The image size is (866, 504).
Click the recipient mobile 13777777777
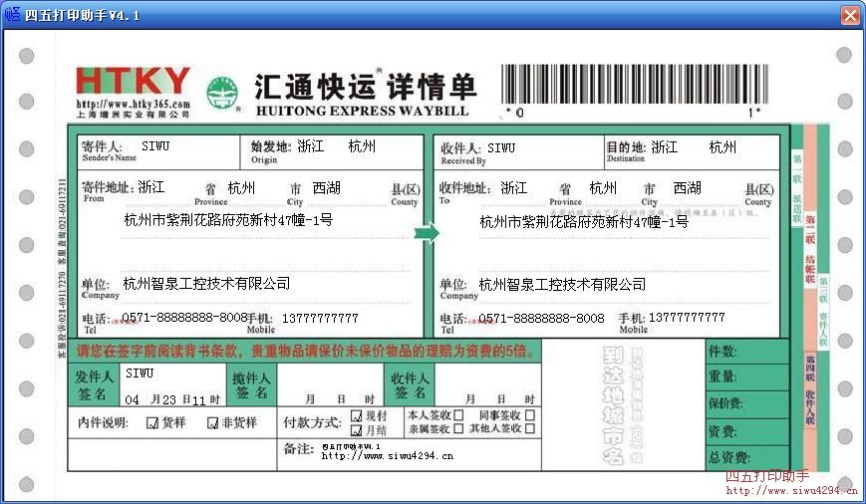687,318
